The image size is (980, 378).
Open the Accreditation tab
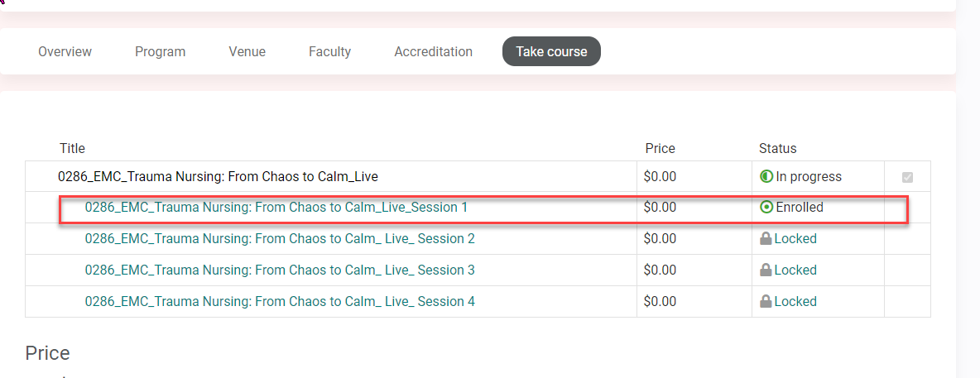[433, 51]
